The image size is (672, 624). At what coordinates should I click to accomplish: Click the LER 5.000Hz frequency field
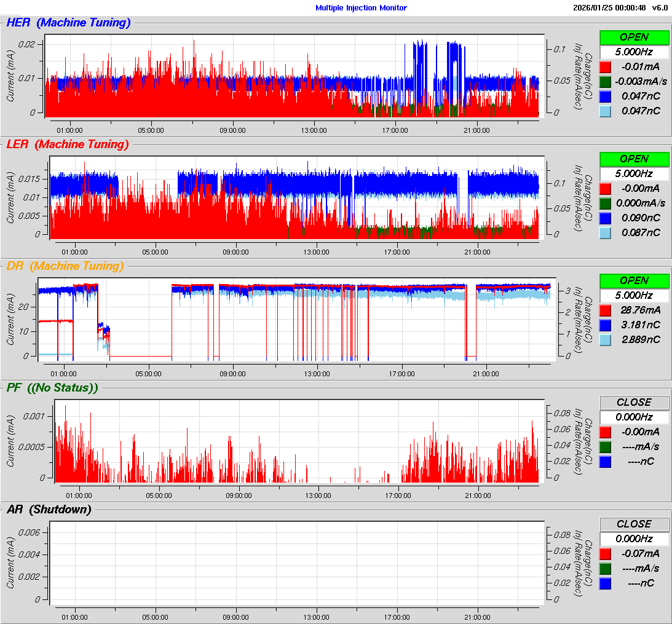click(634, 173)
